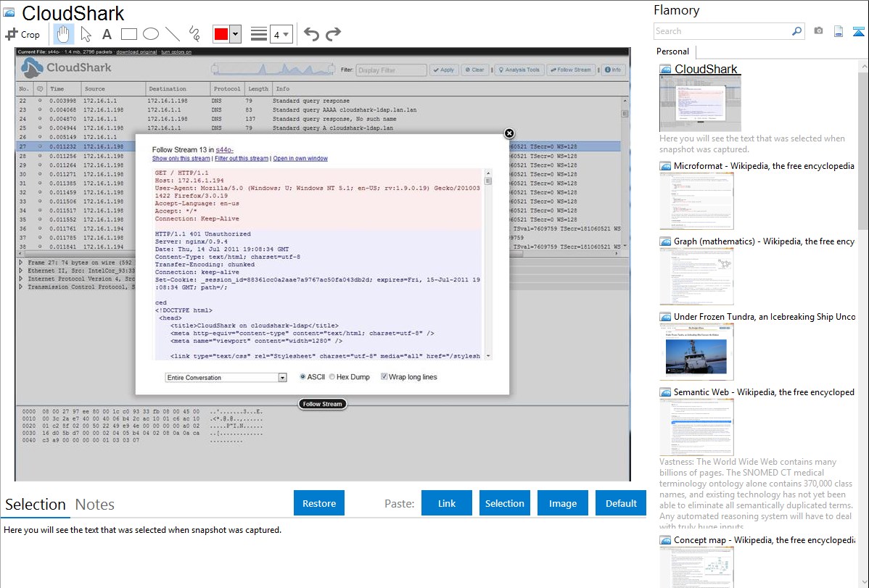Expand the Ethernet II tree row
Viewport: 869px width, 588px height.
coord(21,270)
